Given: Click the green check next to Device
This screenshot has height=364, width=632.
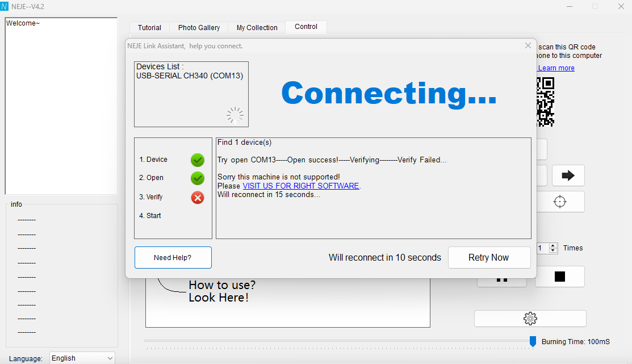Looking at the screenshot, I should tap(198, 160).
